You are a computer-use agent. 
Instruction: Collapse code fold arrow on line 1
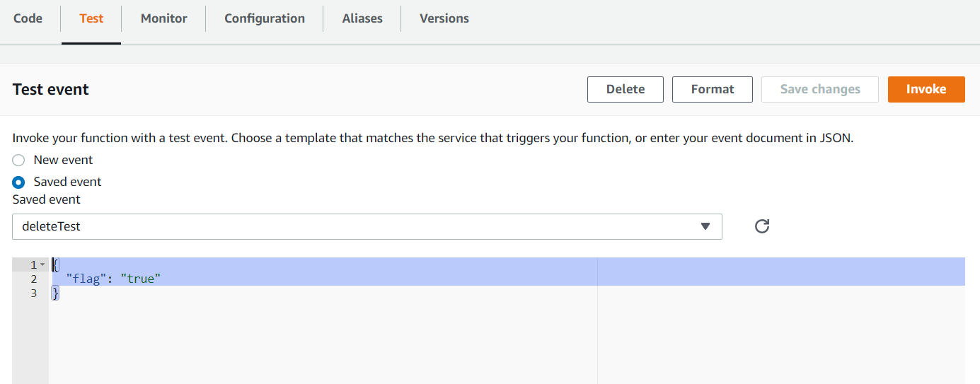[x=42, y=264]
